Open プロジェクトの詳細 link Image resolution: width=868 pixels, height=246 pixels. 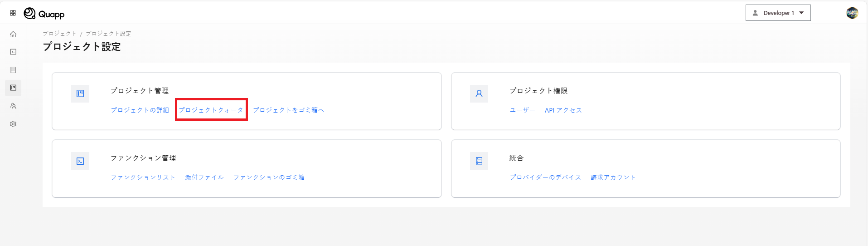pyautogui.click(x=140, y=110)
